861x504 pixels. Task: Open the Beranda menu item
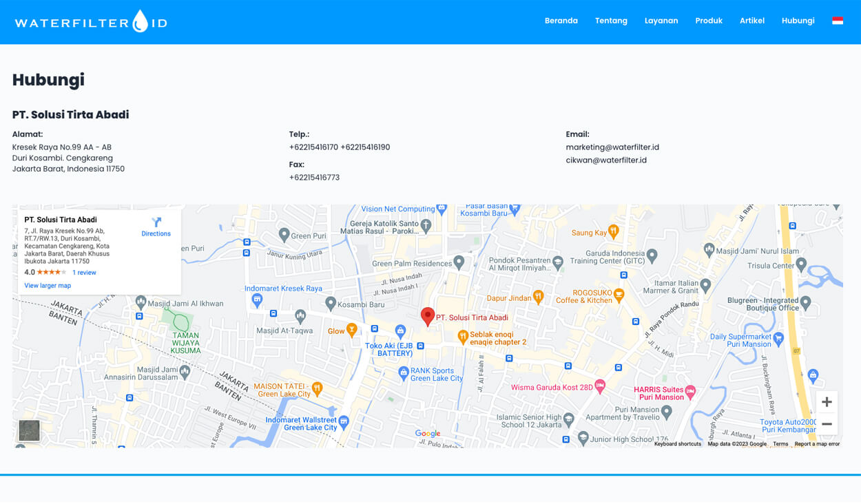[561, 21]
